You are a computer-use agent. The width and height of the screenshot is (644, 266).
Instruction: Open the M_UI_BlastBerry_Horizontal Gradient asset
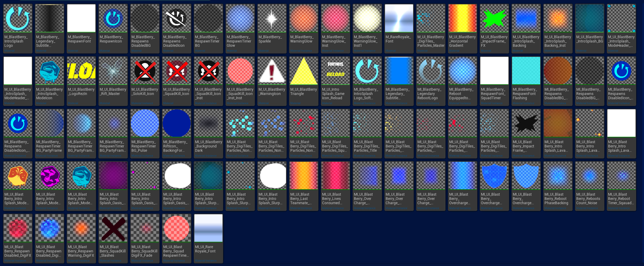click(x=462, y=18)
